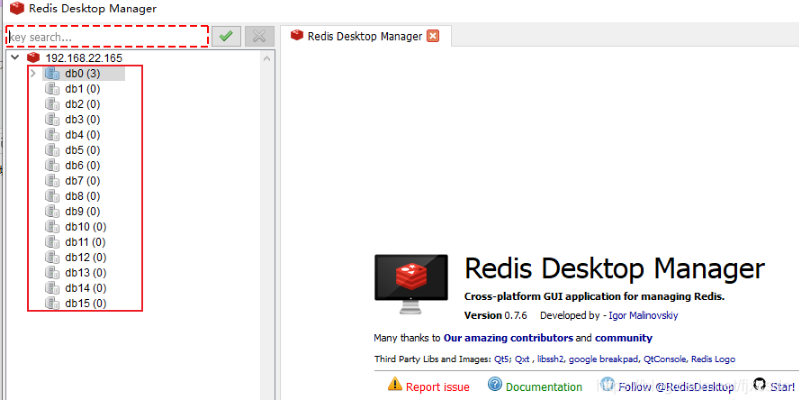The height and width of the screenshot is (404, 799).
Task: Click the key search input field
Action: [108, 37]
